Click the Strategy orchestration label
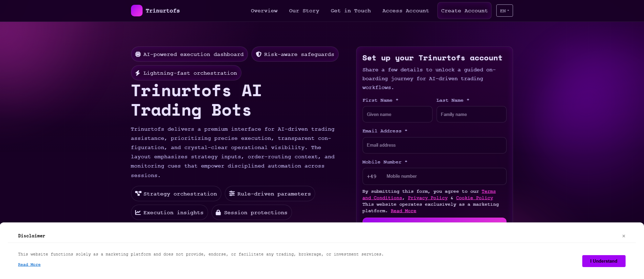 [x=180, y=194]
